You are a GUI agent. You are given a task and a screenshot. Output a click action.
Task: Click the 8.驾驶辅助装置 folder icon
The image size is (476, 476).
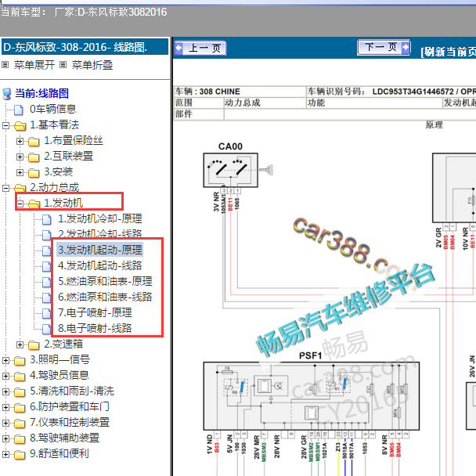pos(20,439)
